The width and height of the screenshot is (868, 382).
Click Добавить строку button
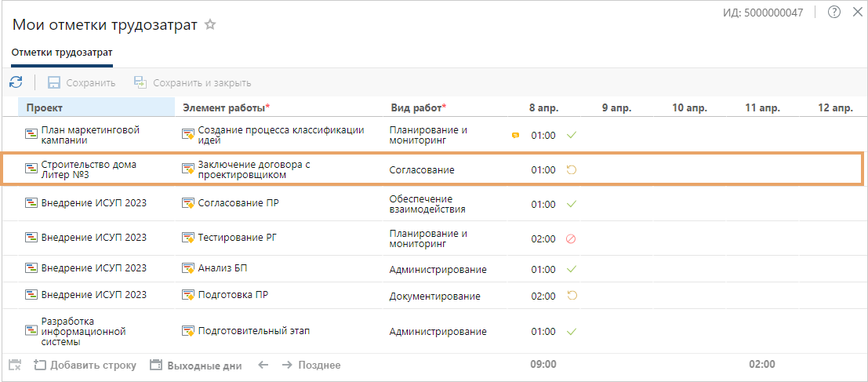(x=85, y=365)
